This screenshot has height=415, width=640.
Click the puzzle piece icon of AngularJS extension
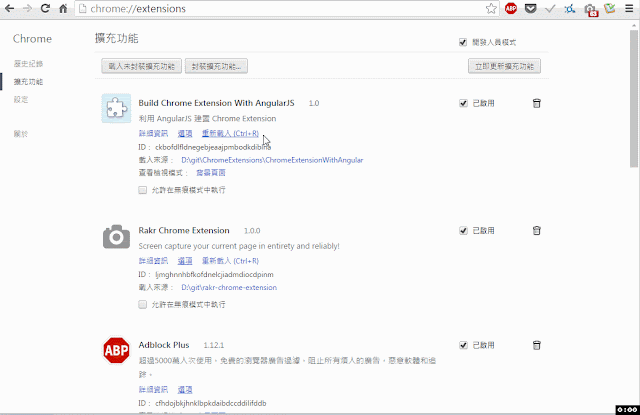coord(116,108)
